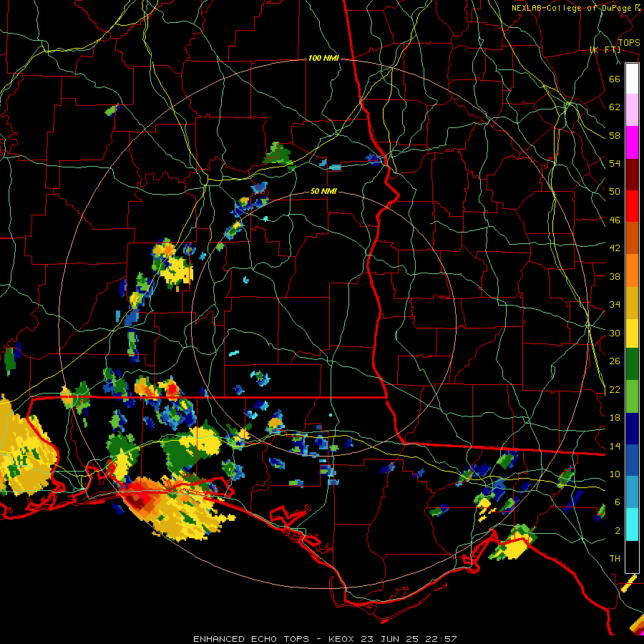
Task: Click the '62' legend value
Action: click(x=615, y=107)
